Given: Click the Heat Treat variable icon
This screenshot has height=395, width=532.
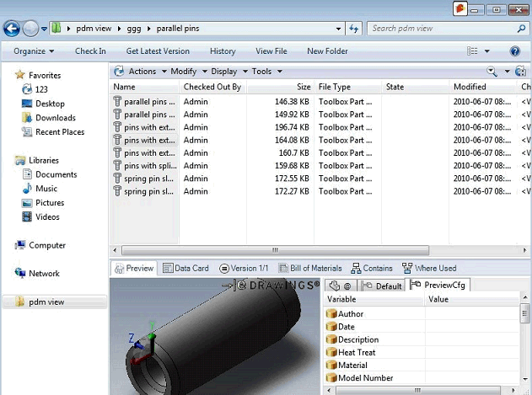Looking at the screenshot, I should click(331, 353).
